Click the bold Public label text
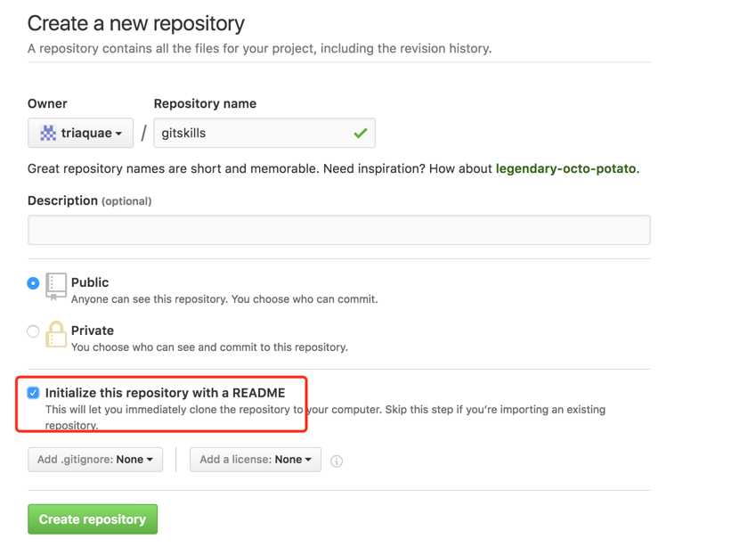 (x=90, y=282)
